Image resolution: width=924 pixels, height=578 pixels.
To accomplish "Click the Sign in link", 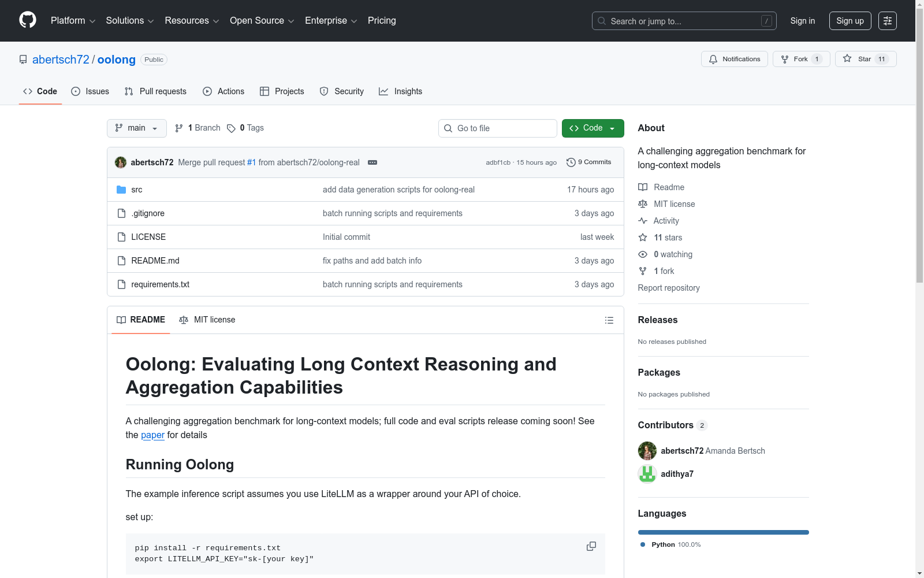I will 803,21.
